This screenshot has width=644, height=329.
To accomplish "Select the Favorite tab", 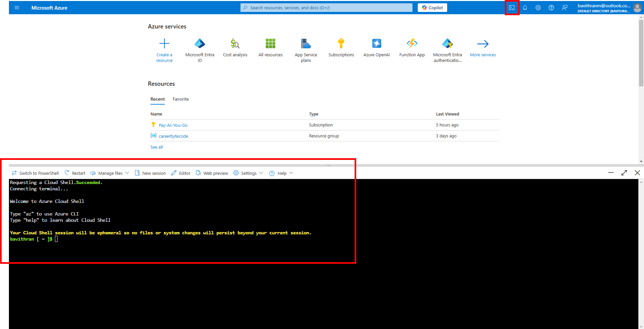I will 181,99.
